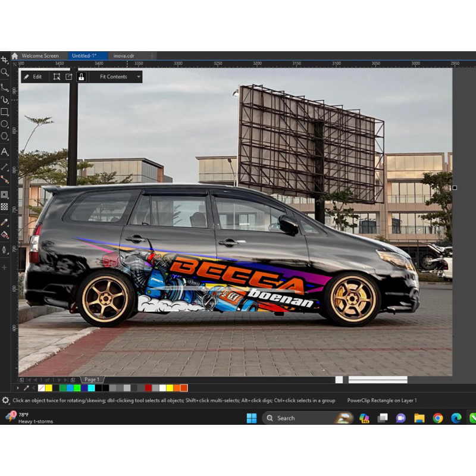Image resolution: width=476 pixels, height=476 pixels.
Task: Open the Windows Start menu
Action: click(x=252, y=418)
